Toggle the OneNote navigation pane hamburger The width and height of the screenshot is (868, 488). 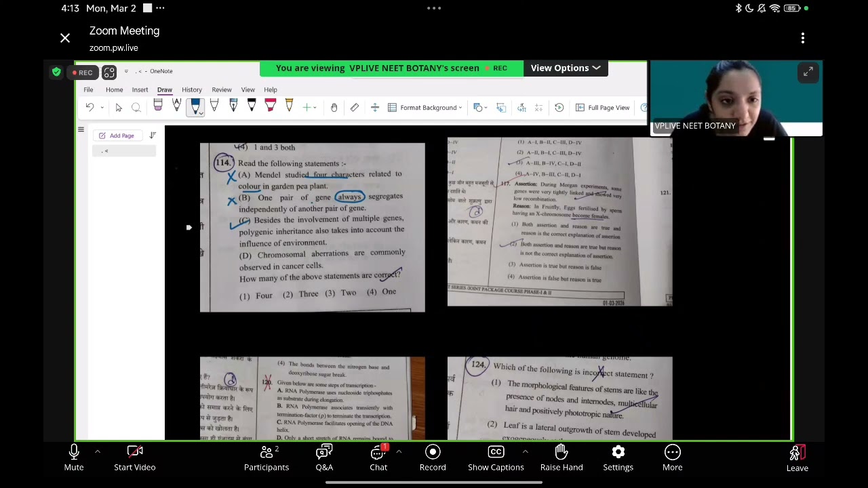(81, 129)
